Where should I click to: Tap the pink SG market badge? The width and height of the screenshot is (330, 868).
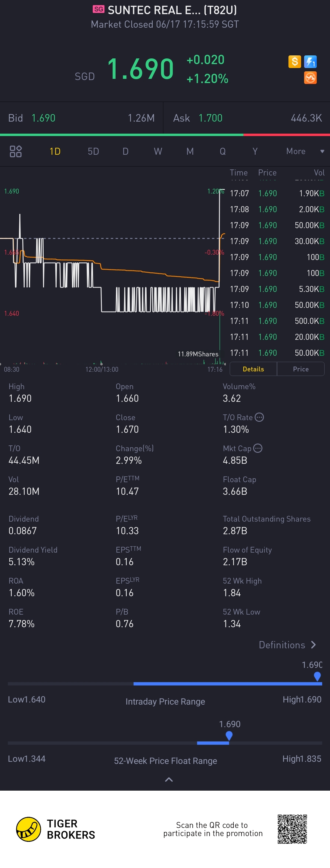click(x=98, y=9)
